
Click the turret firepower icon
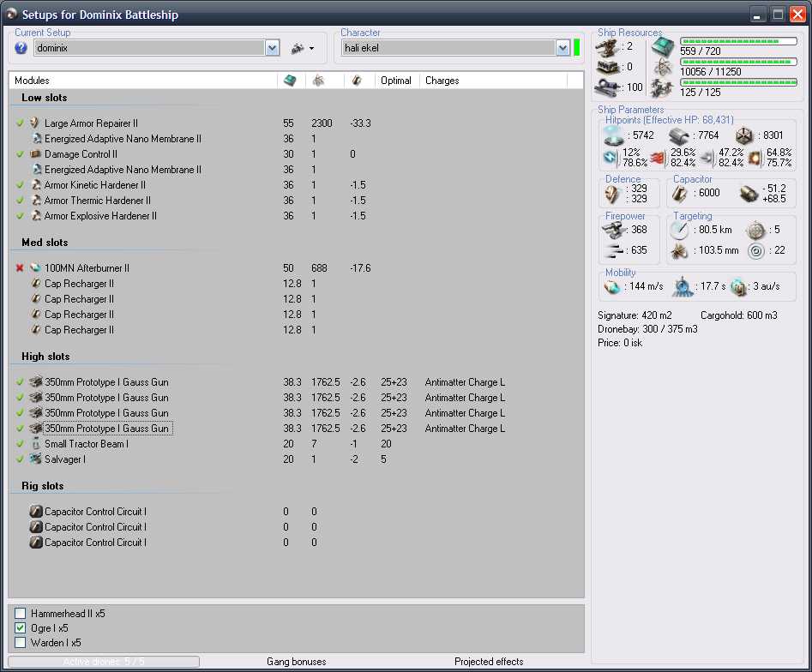614,230
